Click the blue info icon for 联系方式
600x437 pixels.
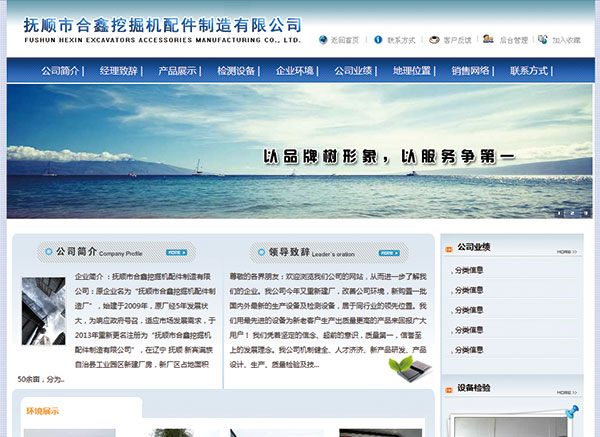click(x=378, y=41)
